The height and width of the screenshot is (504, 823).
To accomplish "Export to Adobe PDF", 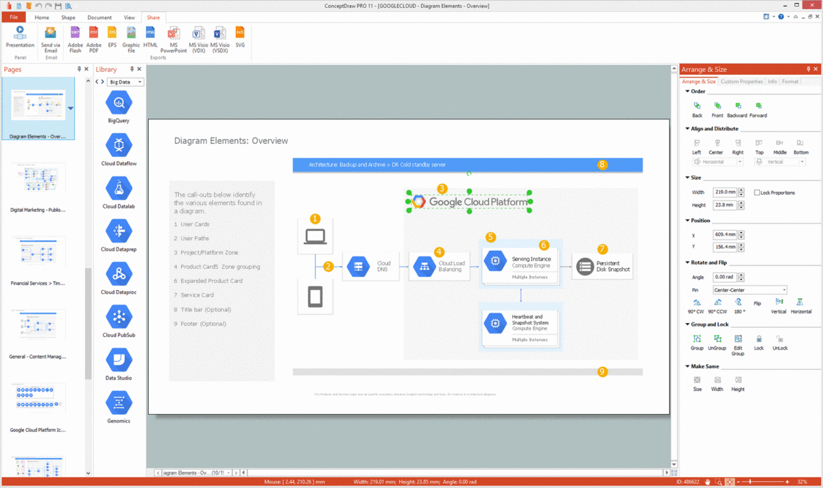I will point(94,39).
